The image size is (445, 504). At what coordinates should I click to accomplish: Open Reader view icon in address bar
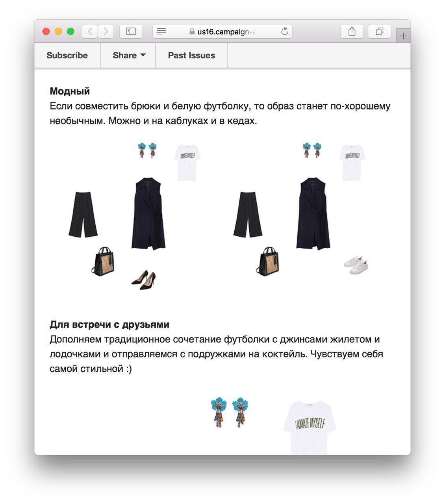[x=161, y=31]
